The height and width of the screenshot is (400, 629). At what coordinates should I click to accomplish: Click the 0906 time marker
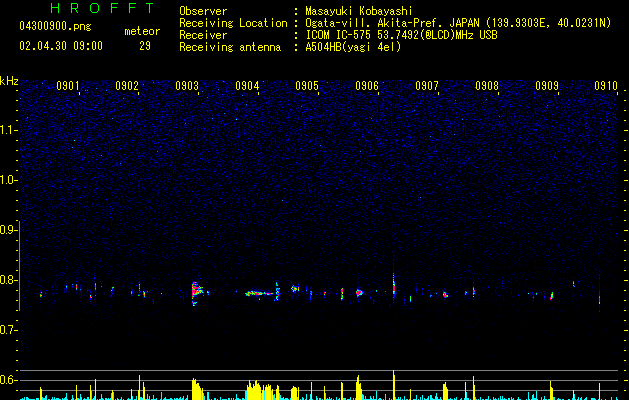coord(367,86)
